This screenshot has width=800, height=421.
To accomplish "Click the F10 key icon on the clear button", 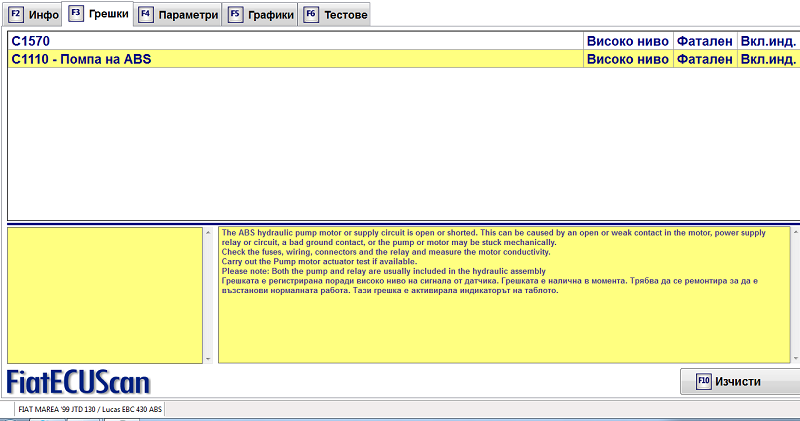I will coord(703,381).
